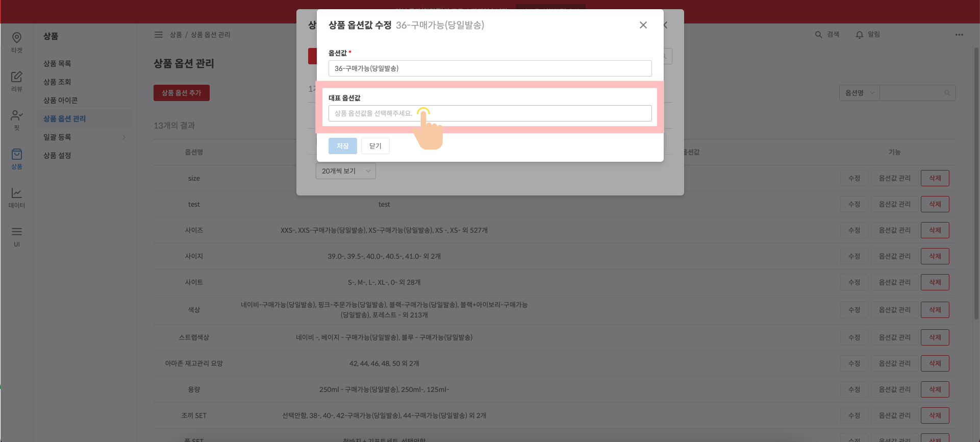Click the 42, 44, 46, 48, 50 외 2개 cell
980x442 pixels.
[x=384, y=363]
